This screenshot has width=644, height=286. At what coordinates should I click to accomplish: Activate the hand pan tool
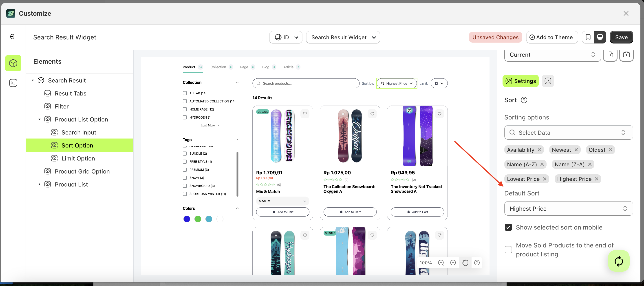[465, 262]
